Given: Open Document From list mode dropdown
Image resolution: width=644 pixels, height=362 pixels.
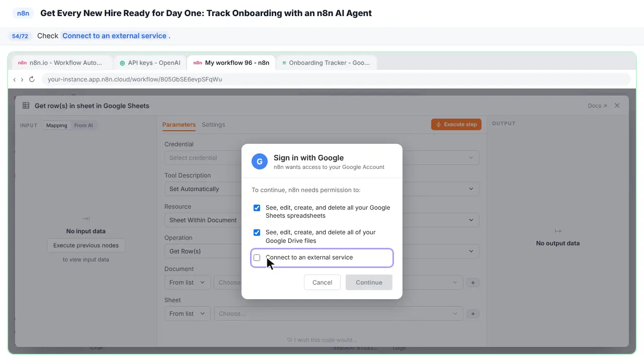Looking at the screenshot, I should click(187, 283).
